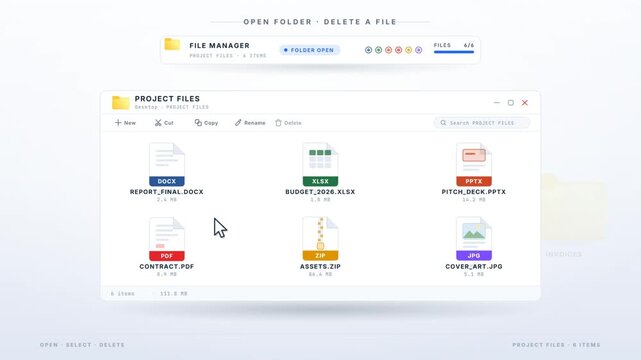The height and width of the screenshot is (360, 641).
Task: Click the PITCH_DECK.PPTX file name
Action: (474, 192)
